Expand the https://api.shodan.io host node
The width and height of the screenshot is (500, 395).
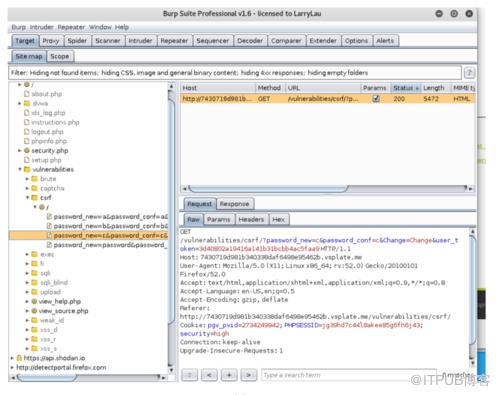point(12,358)
